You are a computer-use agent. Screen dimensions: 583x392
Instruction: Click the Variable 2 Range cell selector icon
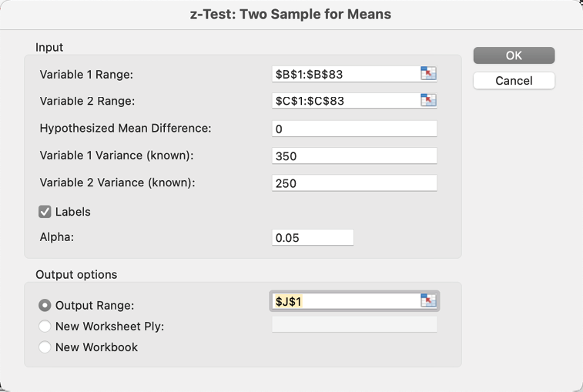428,101
